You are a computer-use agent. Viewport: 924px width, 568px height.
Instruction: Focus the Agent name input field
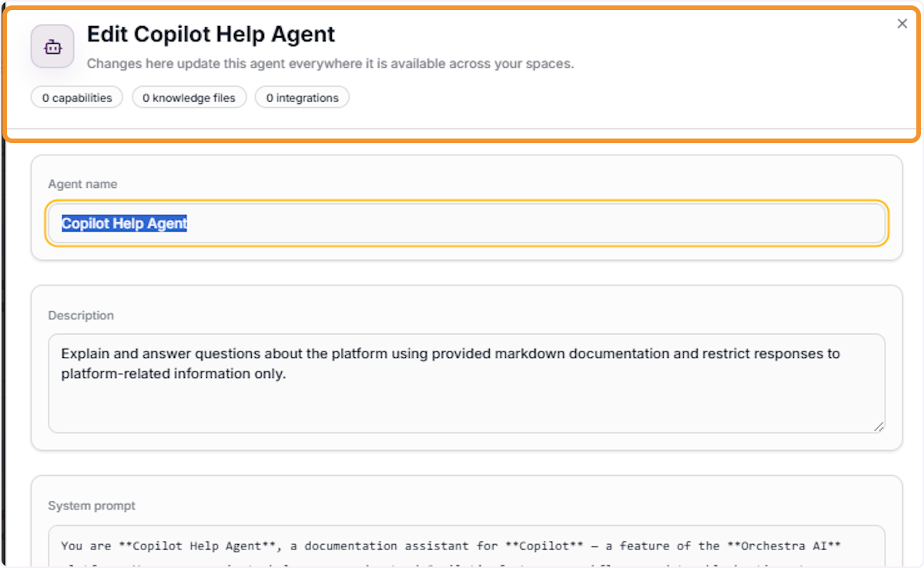467,223
